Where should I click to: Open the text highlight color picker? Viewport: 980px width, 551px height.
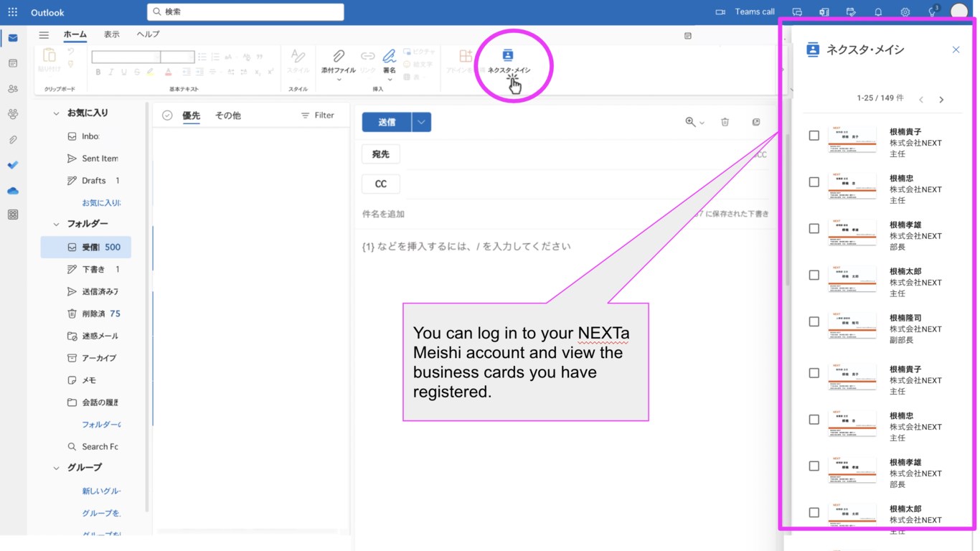150,72
